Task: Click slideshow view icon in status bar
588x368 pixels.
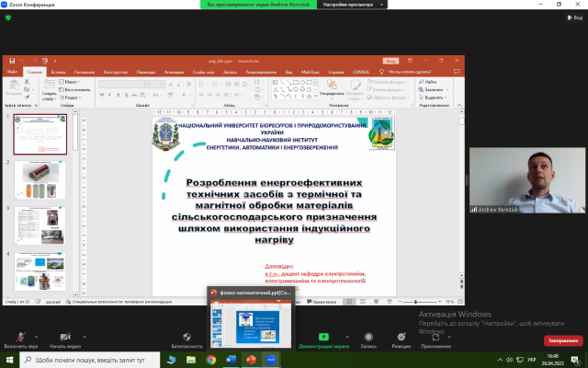Action: [x=390, y=302]
